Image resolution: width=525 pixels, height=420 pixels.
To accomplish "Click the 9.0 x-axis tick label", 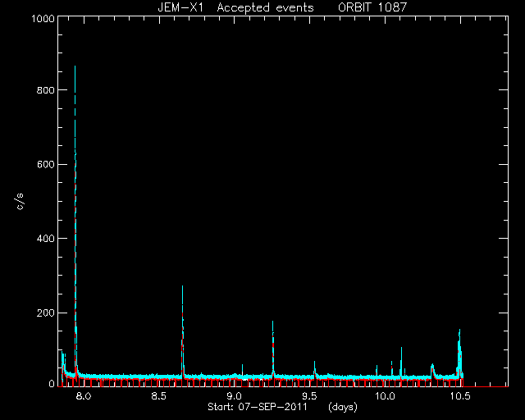I will coord(235,396).
